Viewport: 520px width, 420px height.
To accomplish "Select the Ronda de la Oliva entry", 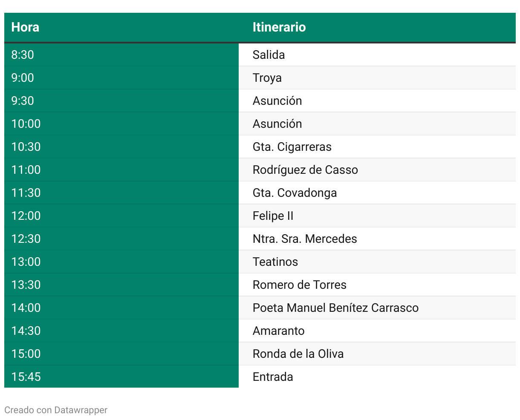I will pos(298,354).
